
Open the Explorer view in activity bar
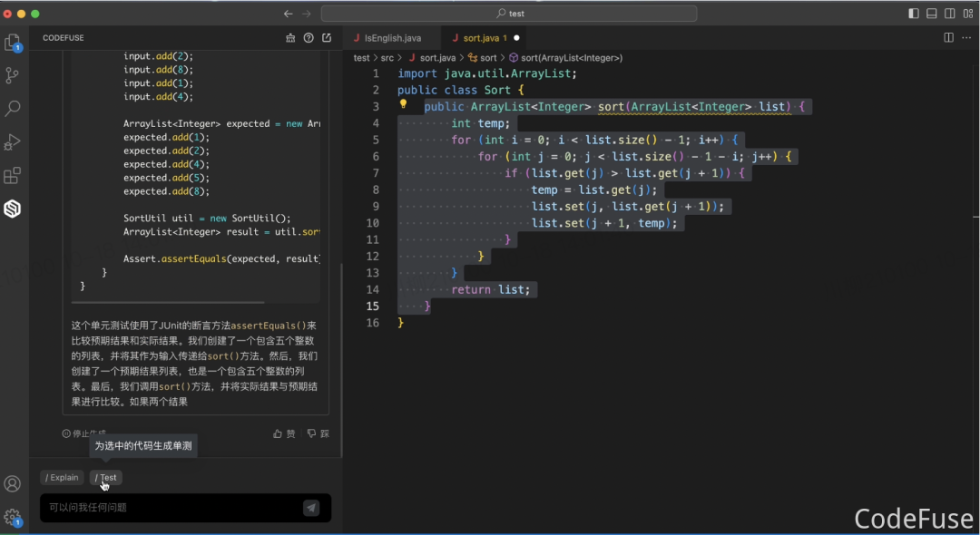(13, 43)
